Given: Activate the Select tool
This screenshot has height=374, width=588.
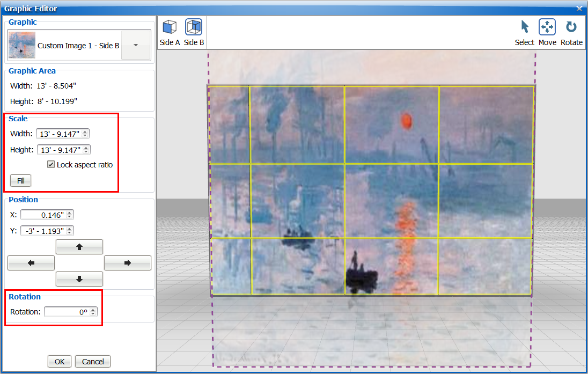Looking at the screenshot, I should [x=524, y=32].
